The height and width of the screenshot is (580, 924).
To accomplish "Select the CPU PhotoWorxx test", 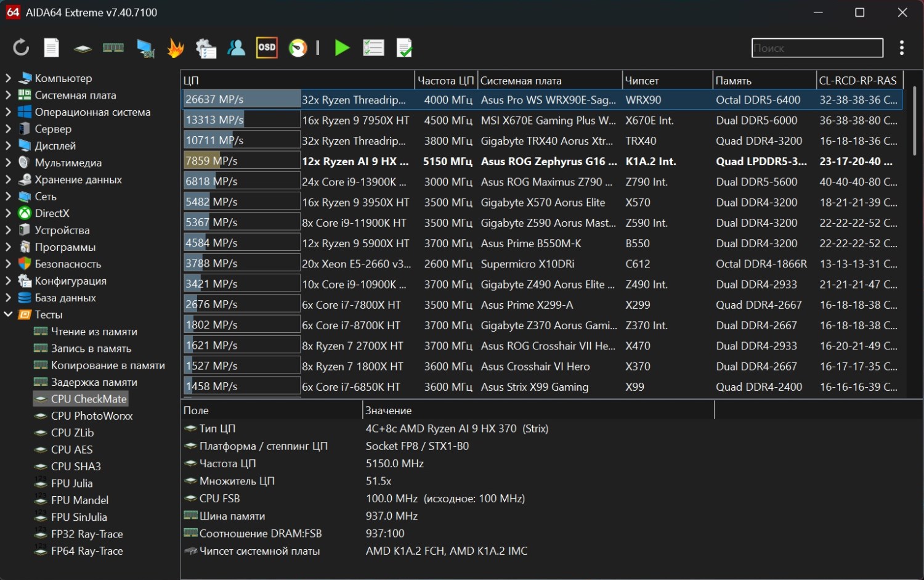I will pyautogui.click(x=92, y=416).
